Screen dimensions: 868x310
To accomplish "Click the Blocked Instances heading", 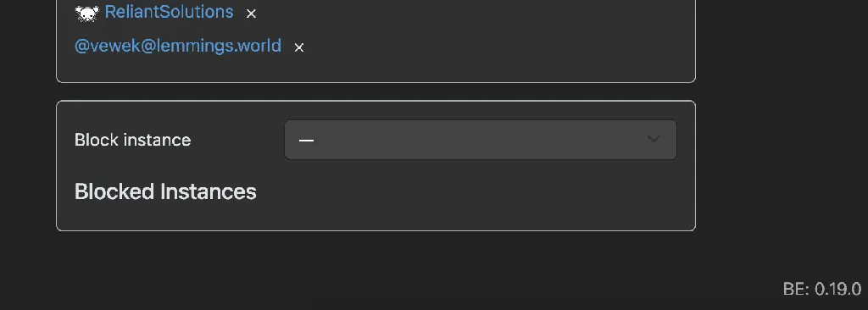I will click(165, 191).
